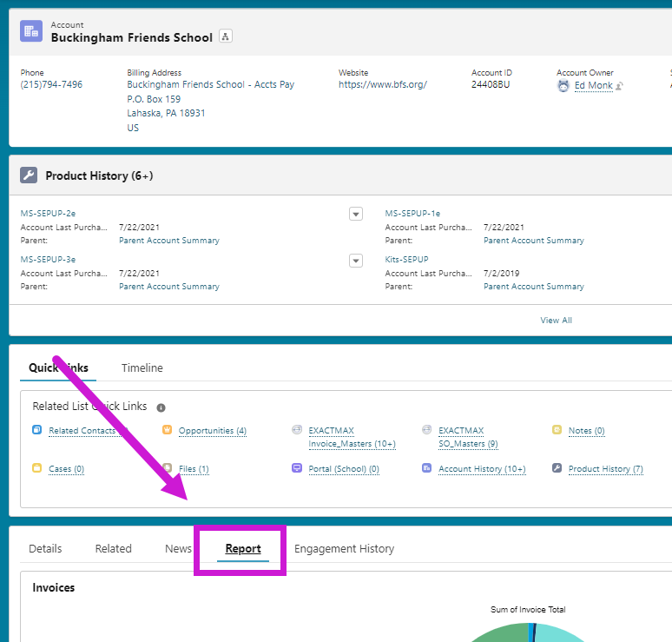Viewport: 672px width, 642px height.
Task: Click the Invoices report heading
Action: (54, 587)
